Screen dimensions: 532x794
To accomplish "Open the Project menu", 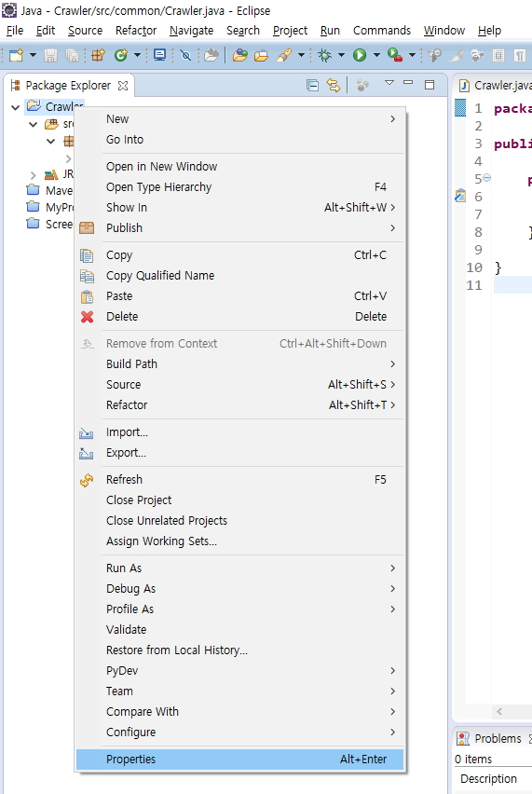I will coord(290,31).
